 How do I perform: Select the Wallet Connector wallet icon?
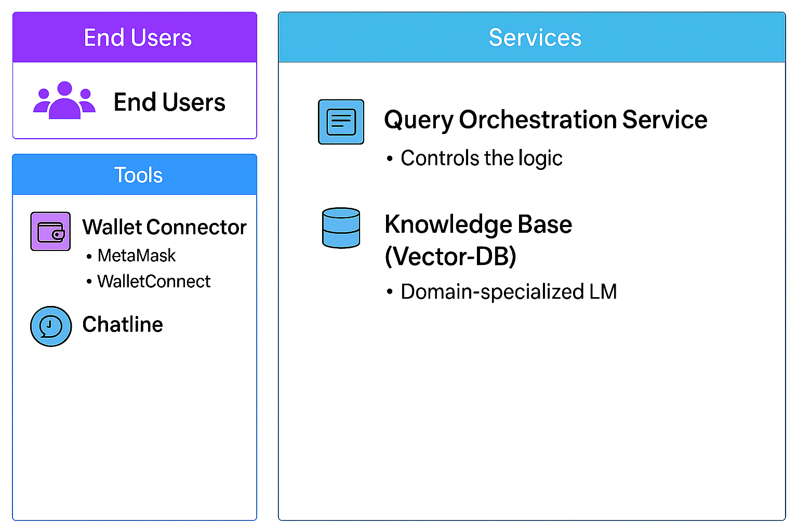[50, 231]
